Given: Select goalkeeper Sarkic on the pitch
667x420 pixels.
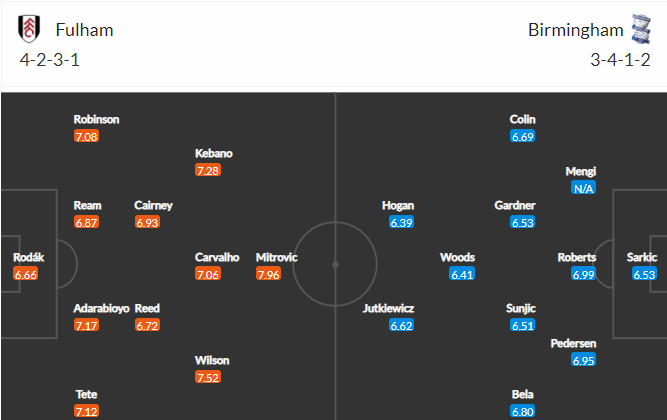Looking at the screenshot, I should coord(642,257).
